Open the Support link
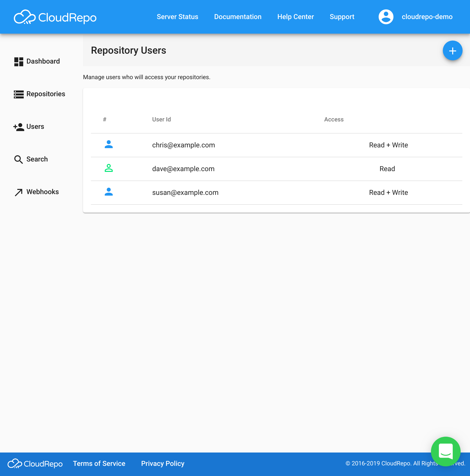Image resolution: width=470 pixels, height=476 pixels. pos(342,17)
